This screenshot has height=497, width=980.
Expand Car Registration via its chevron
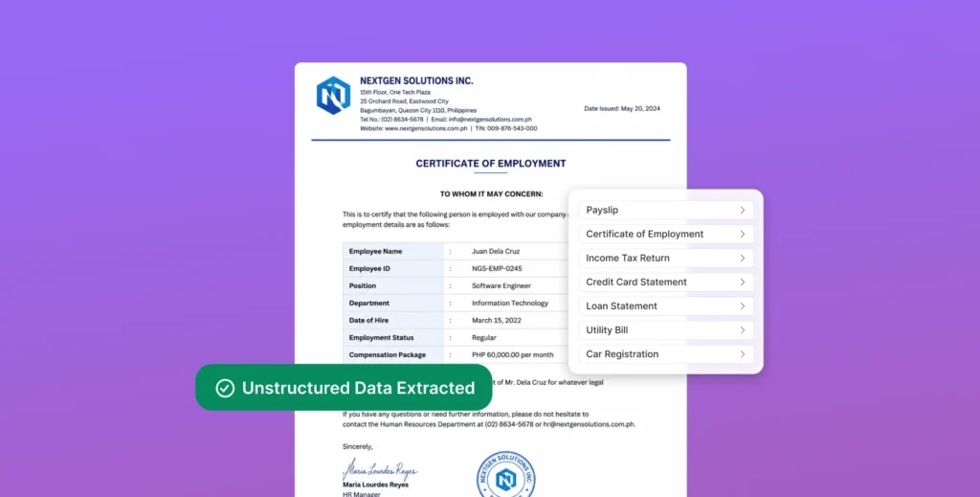tap(743, 354)
